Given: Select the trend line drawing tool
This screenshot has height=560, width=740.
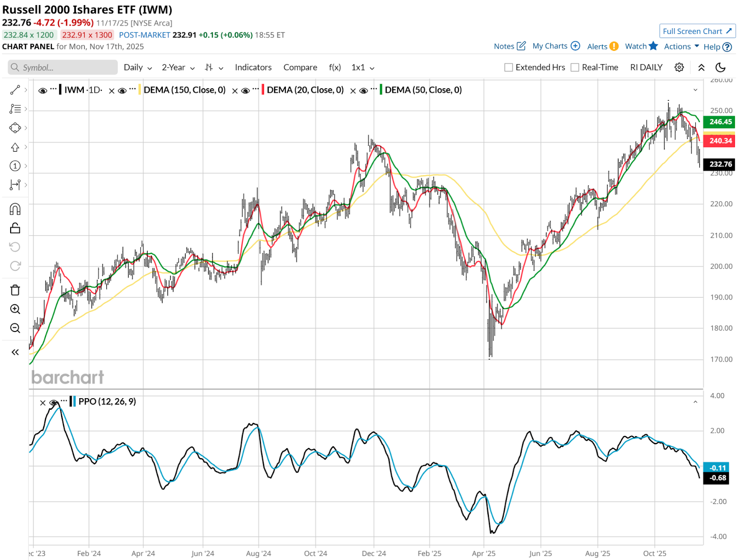Looking at the screenshot, I should [15, 90].
